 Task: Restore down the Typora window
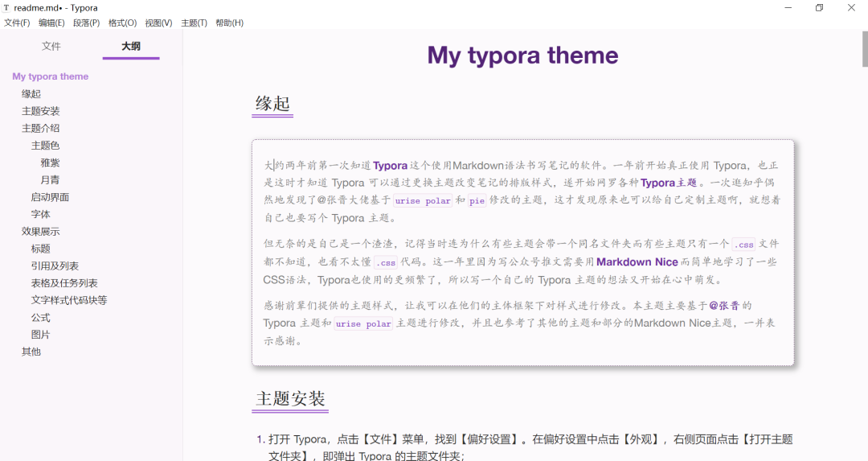click(819, 8)
